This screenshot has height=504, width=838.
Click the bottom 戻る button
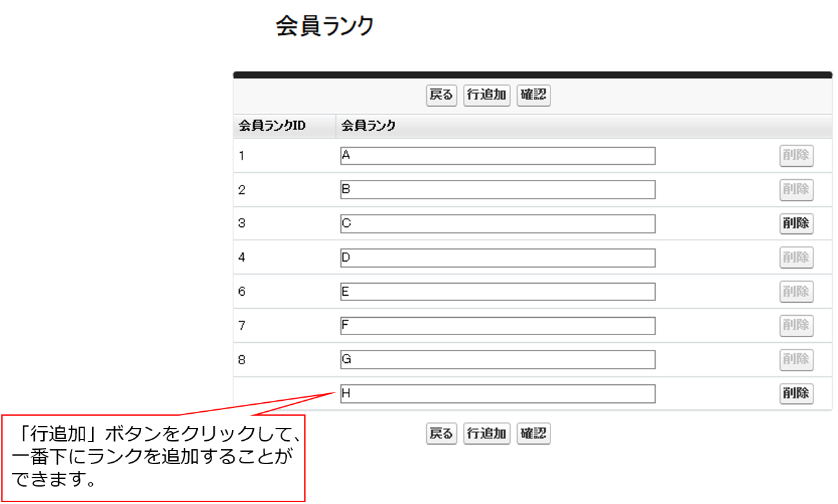click(441, 434)
